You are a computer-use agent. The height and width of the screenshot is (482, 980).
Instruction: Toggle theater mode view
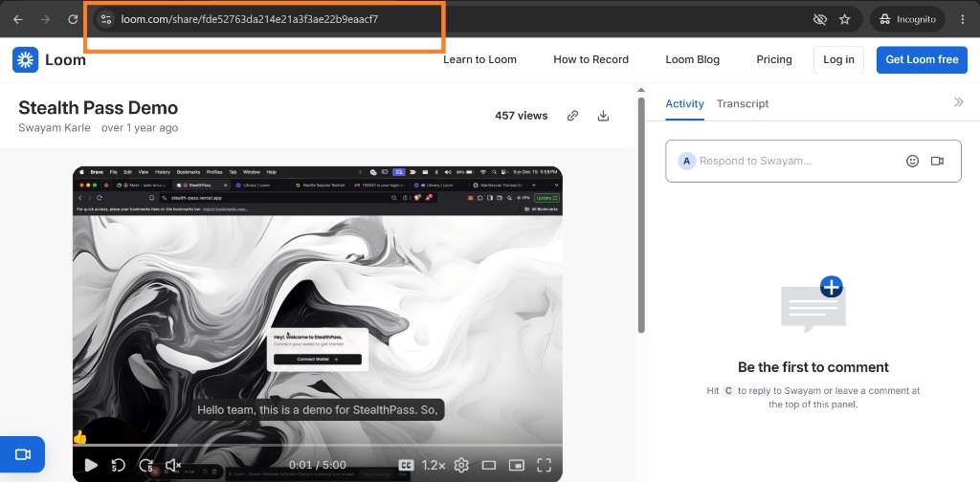[489, 465]
